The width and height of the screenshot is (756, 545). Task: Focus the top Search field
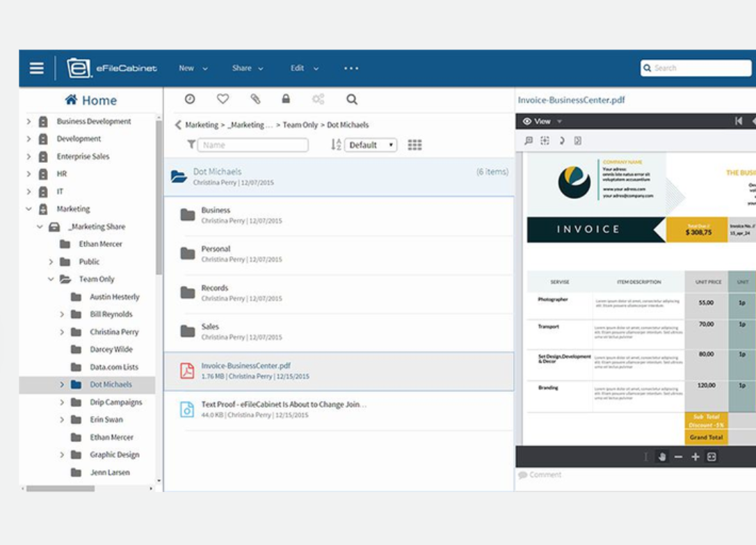coord(695,68)
